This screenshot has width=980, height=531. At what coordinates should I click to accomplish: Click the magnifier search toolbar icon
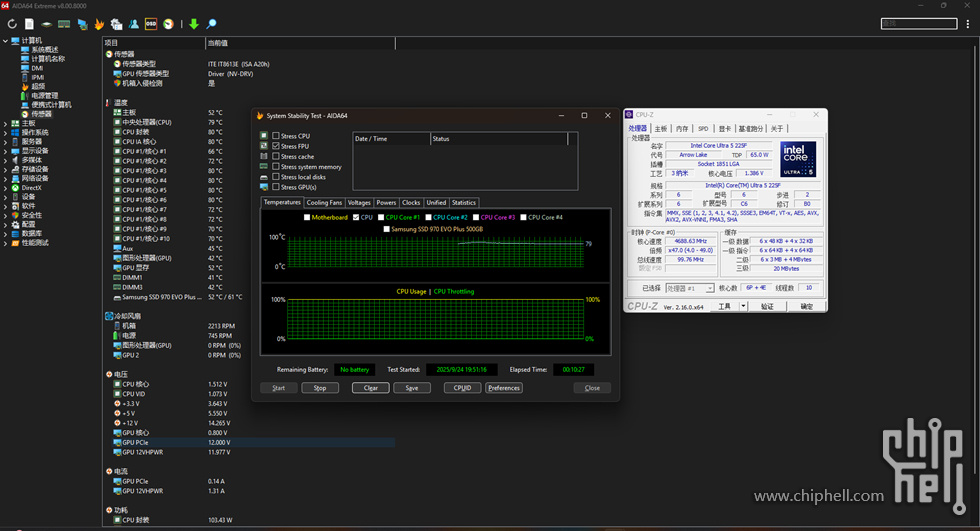211,24
